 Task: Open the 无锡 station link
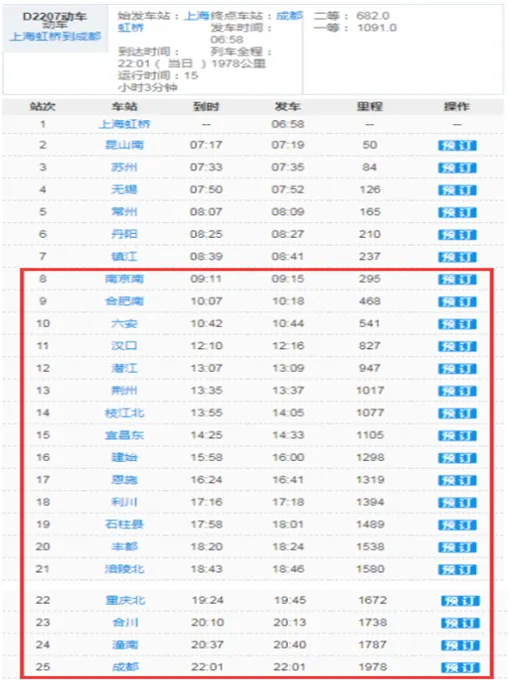click(x=124, y=190)
